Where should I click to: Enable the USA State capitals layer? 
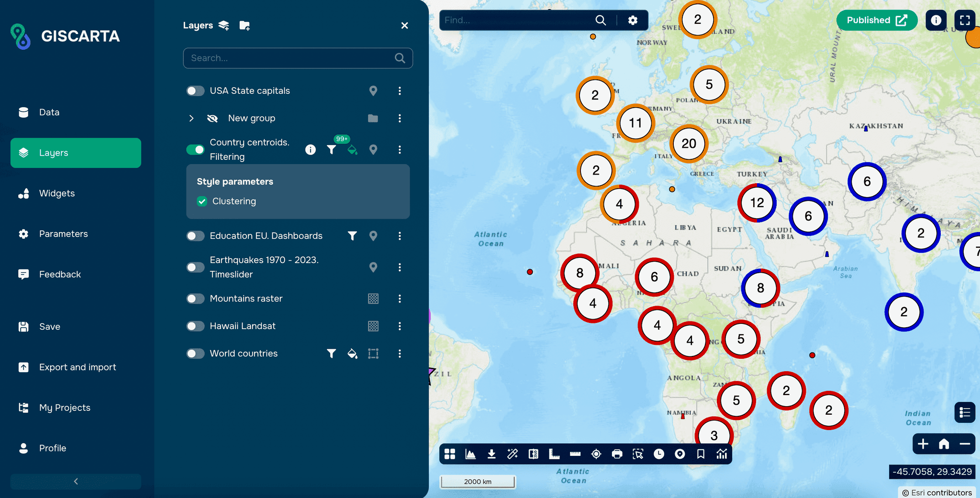pyautogui.click(x=195, y=90)
